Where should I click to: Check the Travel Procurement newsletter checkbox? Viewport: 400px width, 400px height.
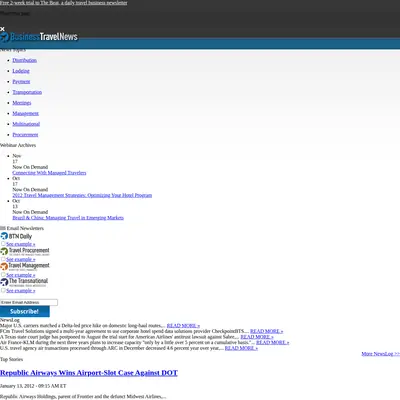pyautogui.click(x=3, y=259)
